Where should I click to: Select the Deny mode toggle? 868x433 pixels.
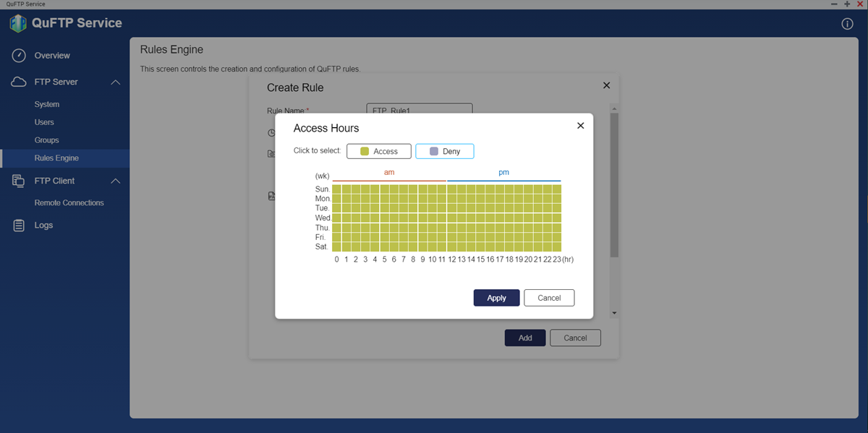tap(444, 151)
